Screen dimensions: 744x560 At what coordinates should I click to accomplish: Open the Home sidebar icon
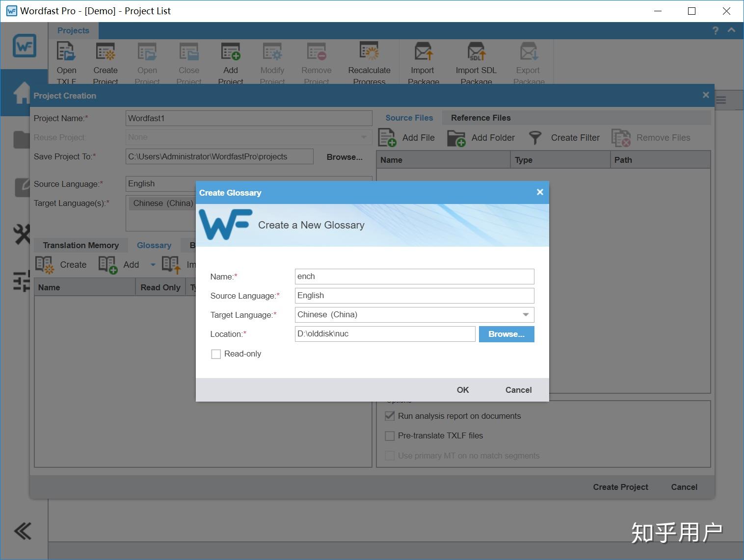pyautogui.click(x=22, y=93)
